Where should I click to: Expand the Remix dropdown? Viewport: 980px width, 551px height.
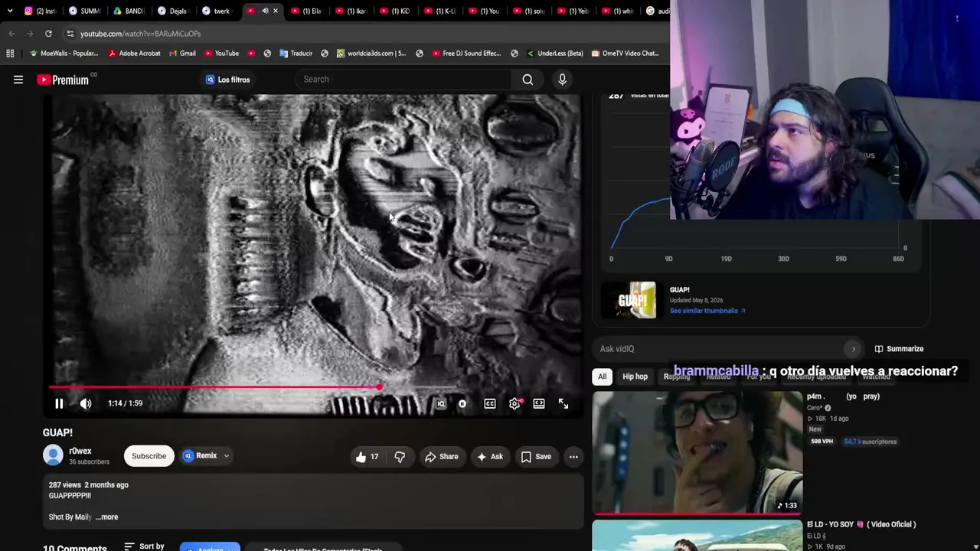pos(206,456)
